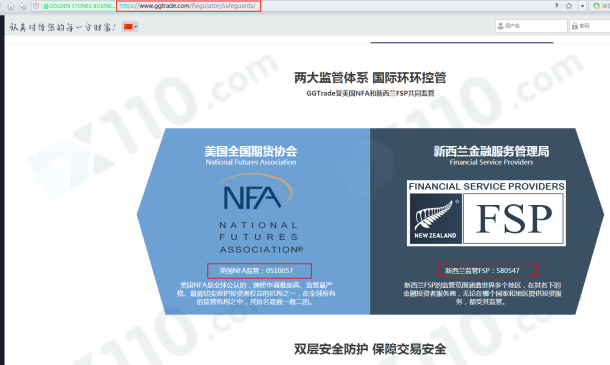Click the National Futures Association subtitle

[x=251, y=162]
